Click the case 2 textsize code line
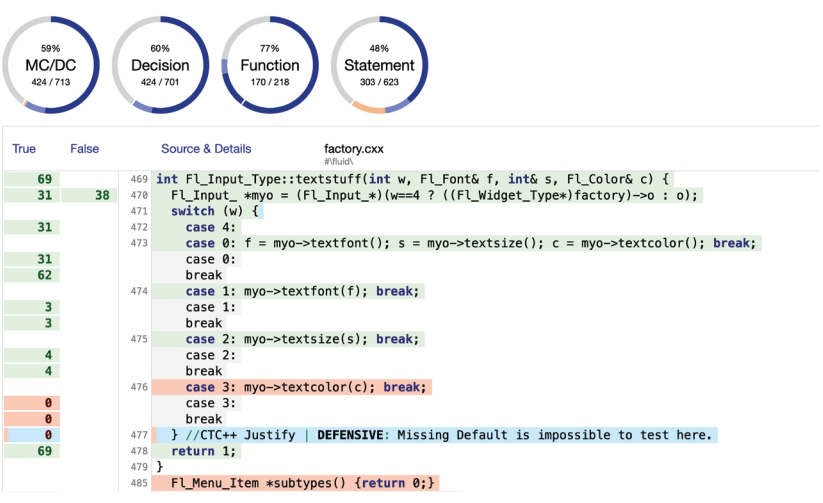Viewport: 823px width, 503px height. [288, 339]
